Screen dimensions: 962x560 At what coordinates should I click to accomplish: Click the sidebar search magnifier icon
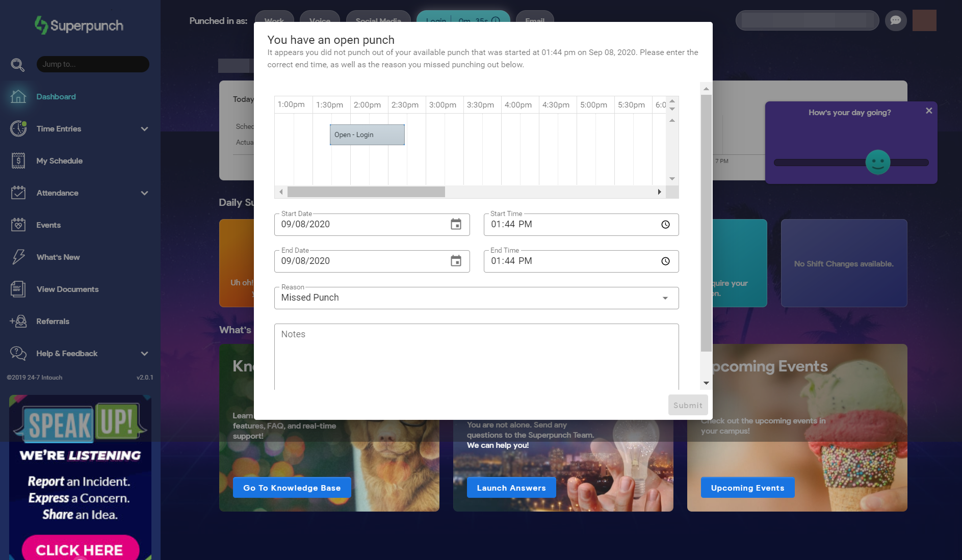click(x=18, y=65)
